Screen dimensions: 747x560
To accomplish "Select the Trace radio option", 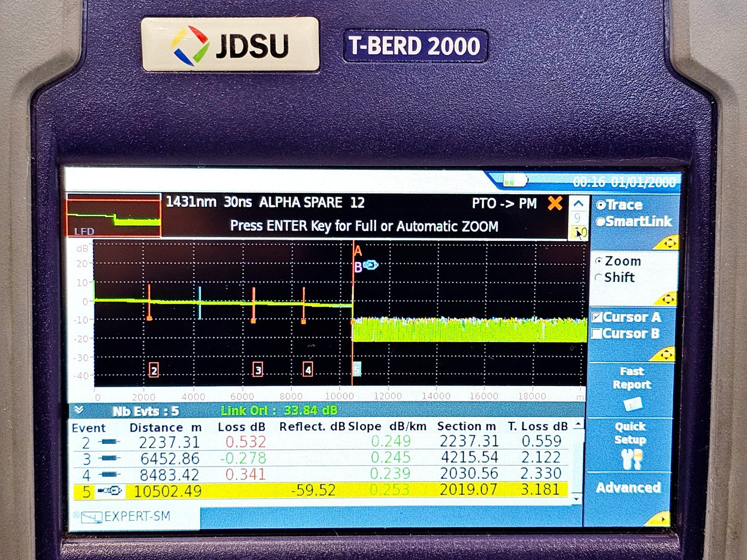I will click(619, 205).
